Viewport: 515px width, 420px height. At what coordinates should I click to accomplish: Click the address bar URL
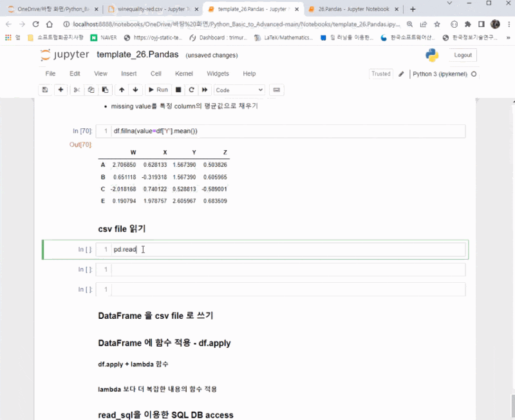click(x=236, y=24)
